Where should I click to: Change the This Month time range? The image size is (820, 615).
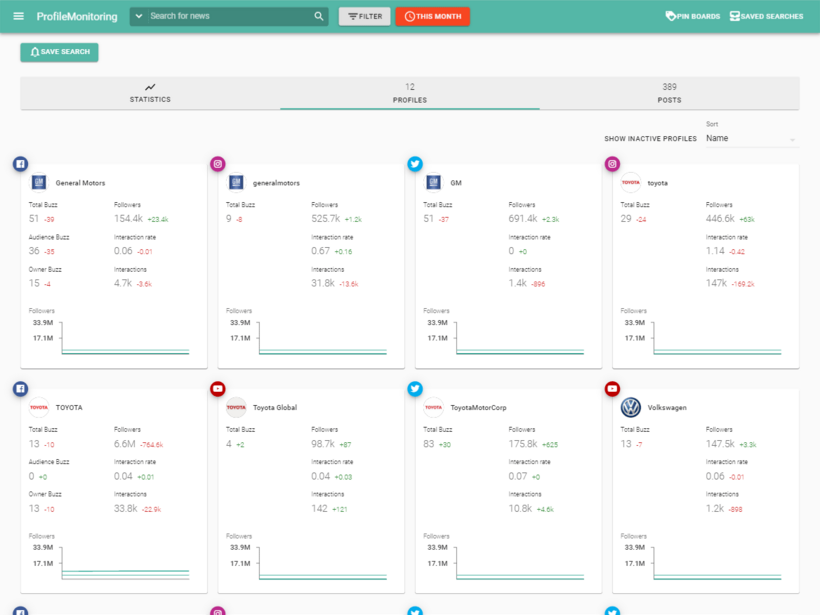[432, 16]
